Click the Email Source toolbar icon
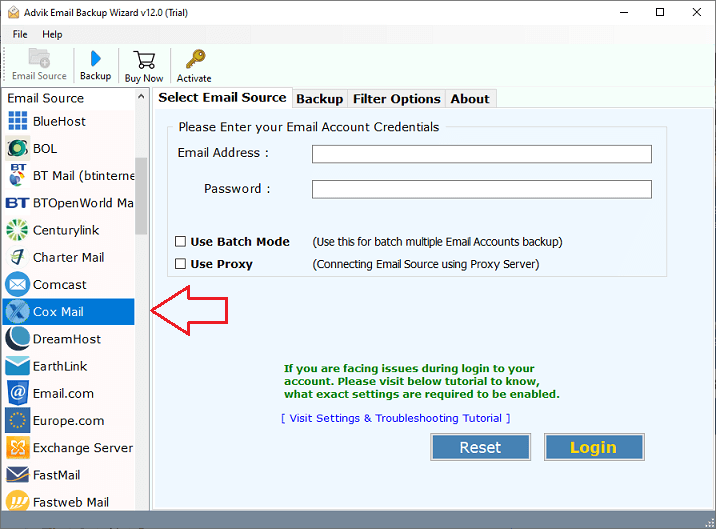 point(39,58)
